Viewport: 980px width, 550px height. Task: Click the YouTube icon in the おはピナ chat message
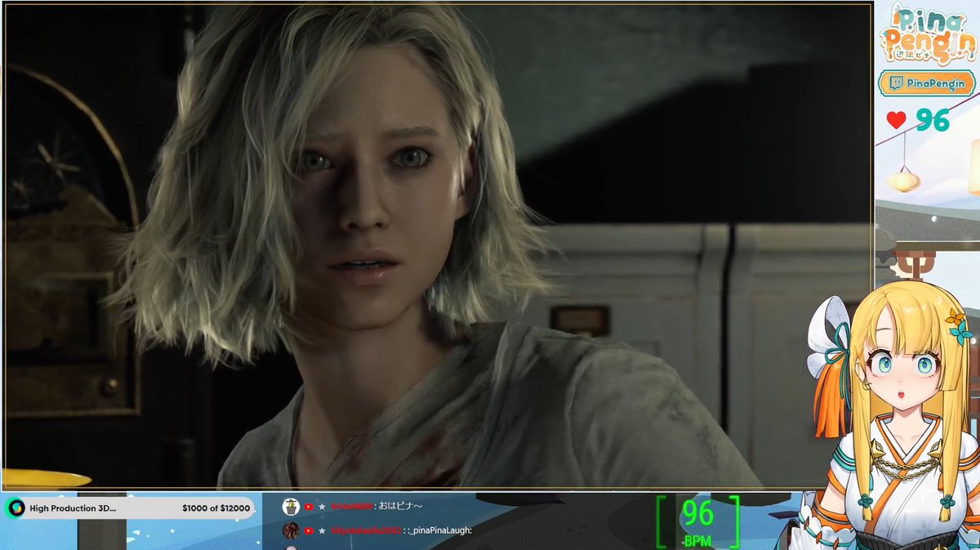pos(309,507)
